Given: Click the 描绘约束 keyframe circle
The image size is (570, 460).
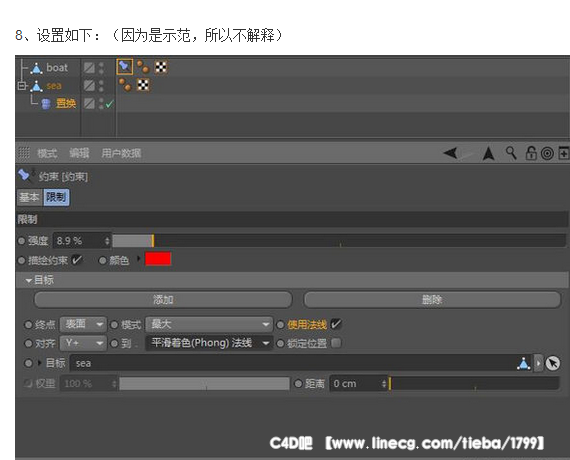Looking at the screenshot, I should tap(21, 260).
